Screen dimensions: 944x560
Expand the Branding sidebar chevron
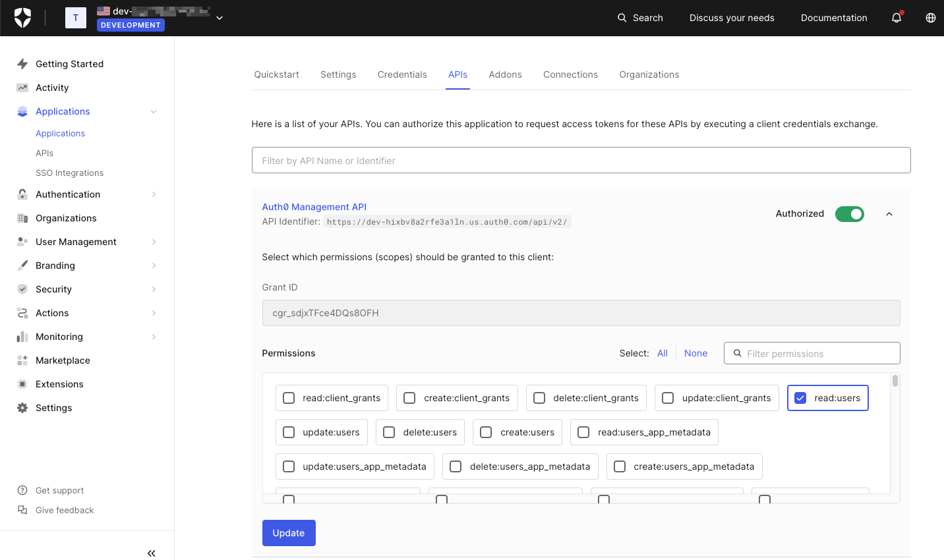pos(154,266)
